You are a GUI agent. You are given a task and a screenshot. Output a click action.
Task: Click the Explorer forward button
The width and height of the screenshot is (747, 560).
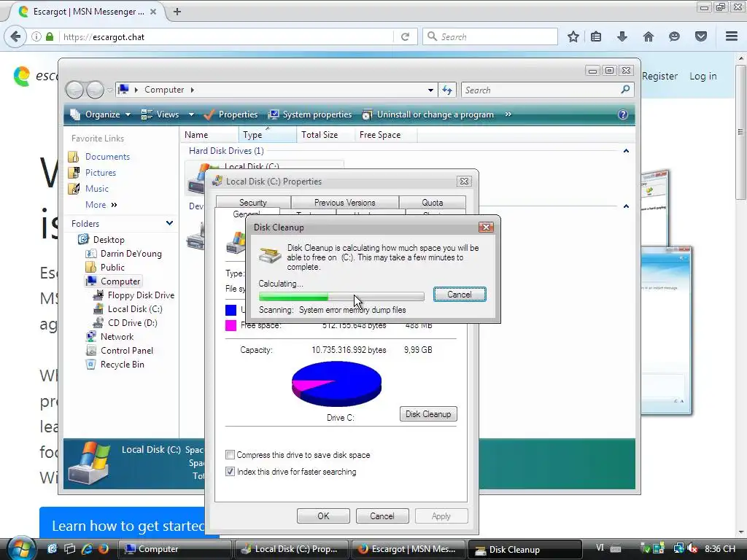[95, 90]
